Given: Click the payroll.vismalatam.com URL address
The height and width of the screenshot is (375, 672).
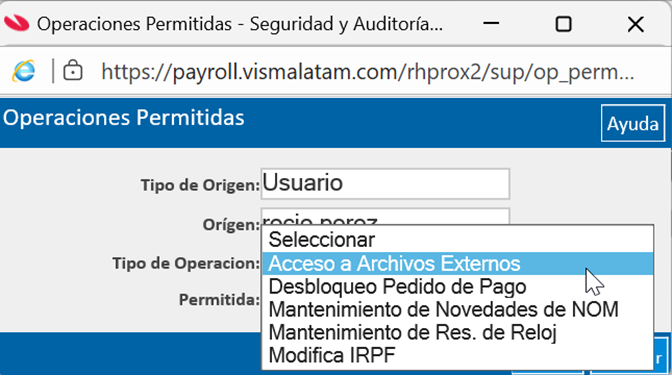Looking at the screenshot, I should (x=368, y=72).
